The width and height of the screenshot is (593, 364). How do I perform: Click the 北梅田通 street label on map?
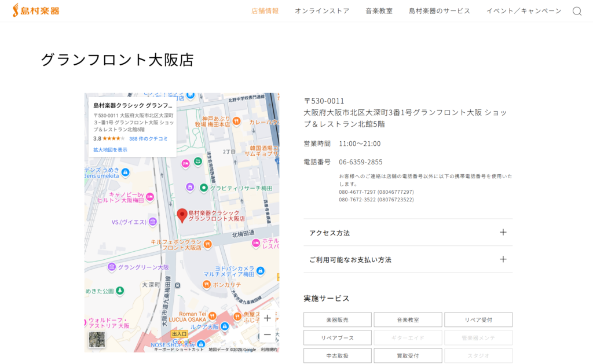click(243, 234)
